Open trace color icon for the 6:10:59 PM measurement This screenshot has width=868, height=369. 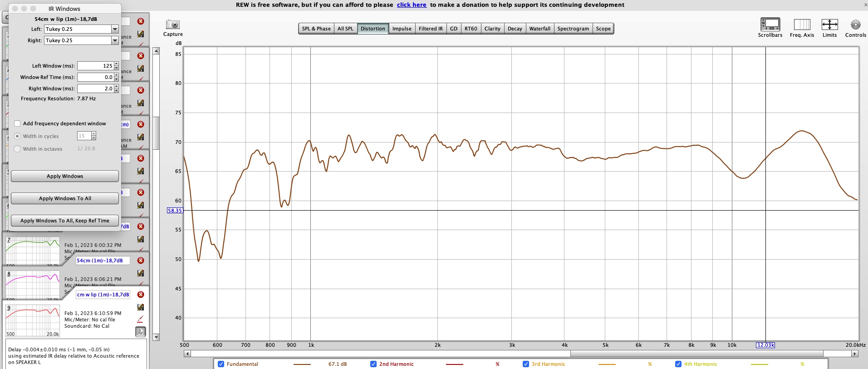point(141,307)
